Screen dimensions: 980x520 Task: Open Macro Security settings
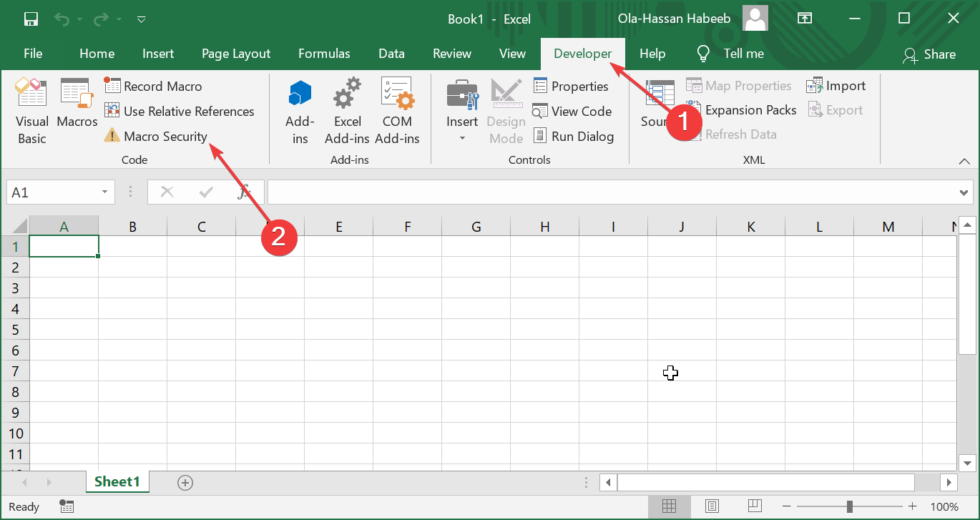(156, 136)
